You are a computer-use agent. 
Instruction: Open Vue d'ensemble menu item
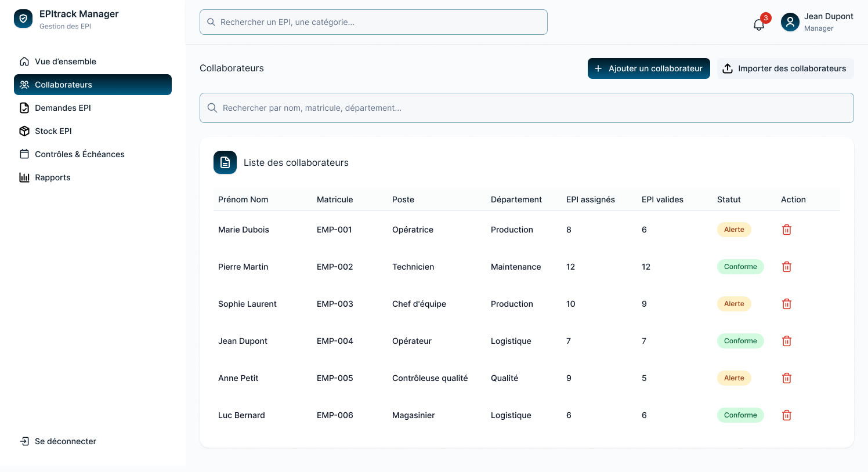(93, 61)
